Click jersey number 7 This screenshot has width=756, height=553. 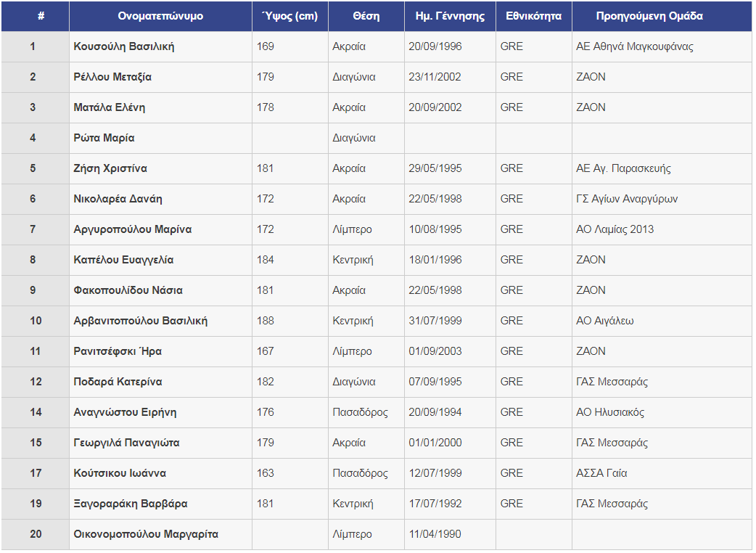click(x=33, y=229)
